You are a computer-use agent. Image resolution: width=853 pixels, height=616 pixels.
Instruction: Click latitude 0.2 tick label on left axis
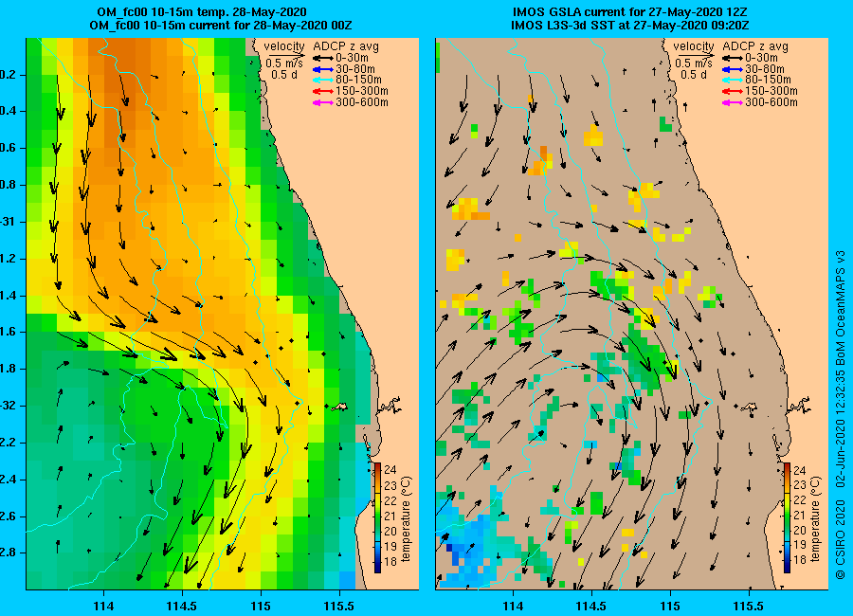pos(9,75)
